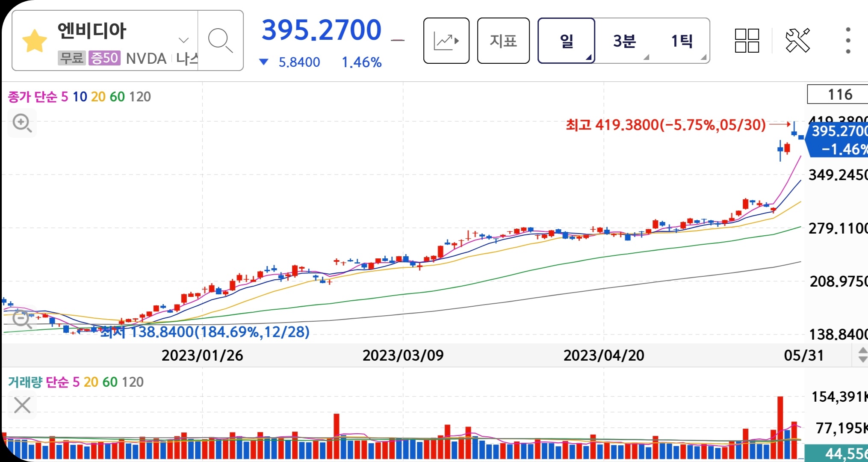This screenshot has width=868, height=462.
Task: Click the 2023/04/20 date axis label
Action: 604,355
